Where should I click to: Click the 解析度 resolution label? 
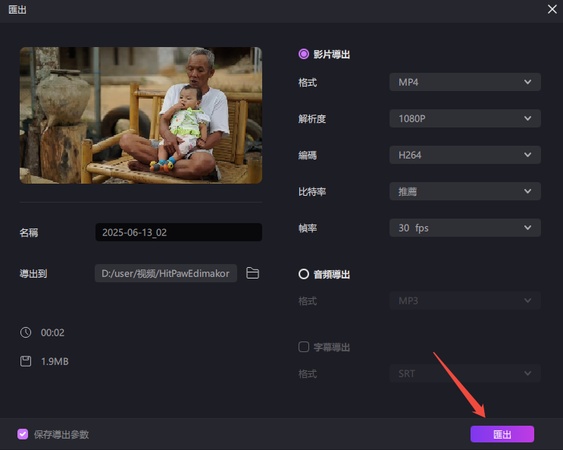pos(312,119)
